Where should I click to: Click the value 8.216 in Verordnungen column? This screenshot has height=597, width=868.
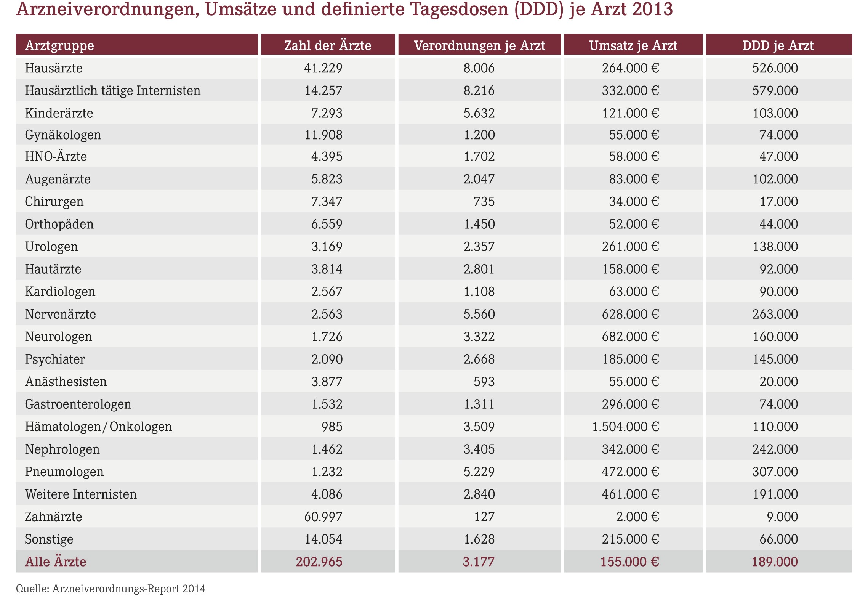tap(479, 91)
